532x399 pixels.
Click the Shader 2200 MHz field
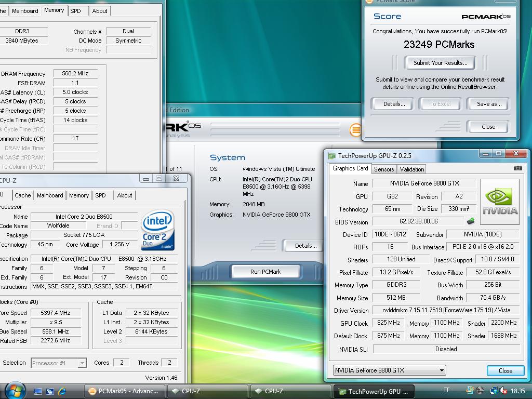tap(503, 323)
